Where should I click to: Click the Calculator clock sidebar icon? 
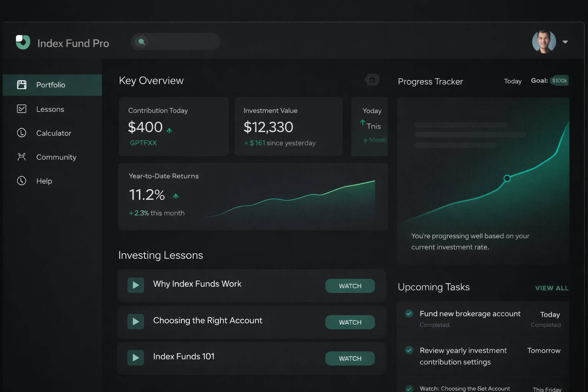(x=22, y=133)
